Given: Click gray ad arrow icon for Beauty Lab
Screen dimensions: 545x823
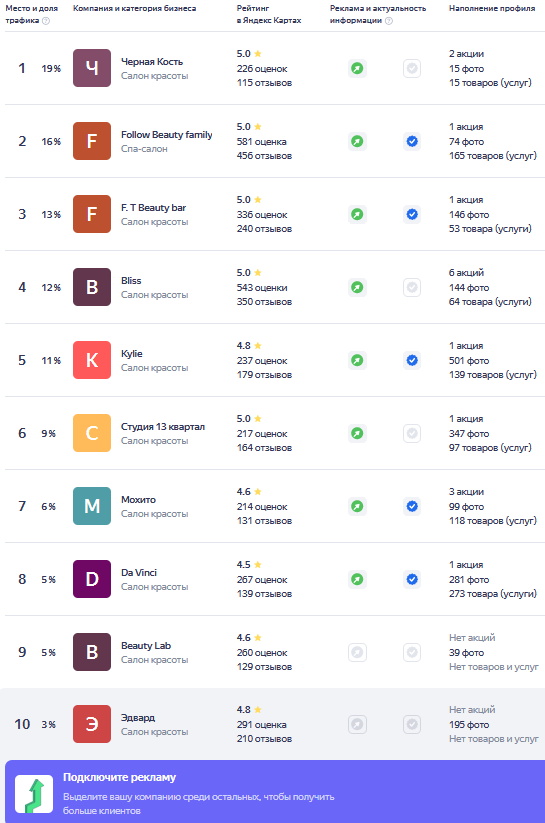Looking at the screenshot, I should coord(357,652).
